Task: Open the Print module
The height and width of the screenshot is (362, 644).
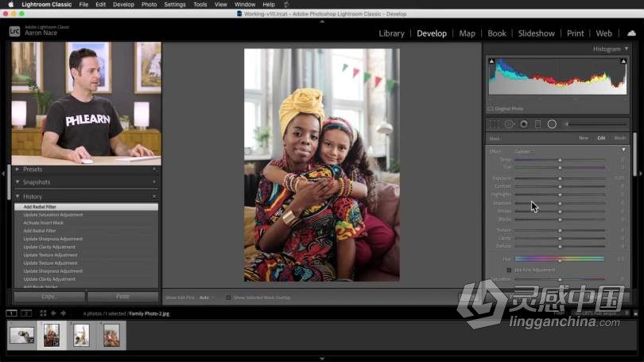Action: click(x=575, y=33)
